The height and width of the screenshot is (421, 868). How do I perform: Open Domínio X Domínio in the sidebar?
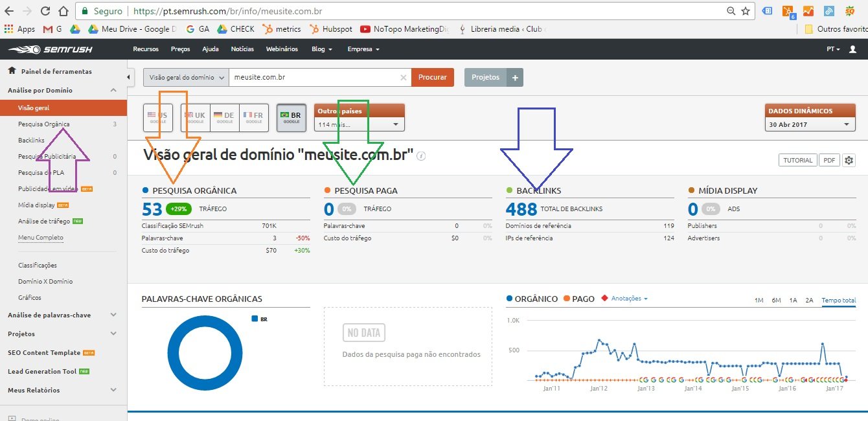[x=45, y=282]
